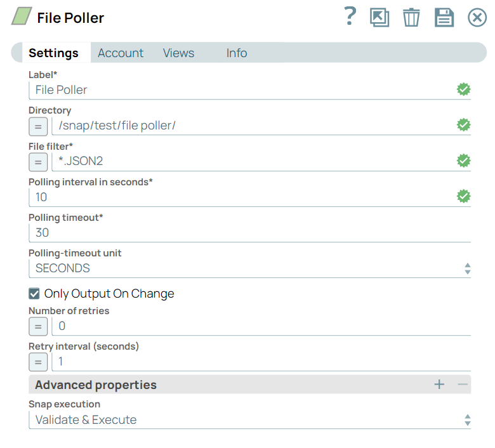The width and height of the screenshot is (495, 448).
Task: Click the minus icon in Advanced properties
Action: 463,385
